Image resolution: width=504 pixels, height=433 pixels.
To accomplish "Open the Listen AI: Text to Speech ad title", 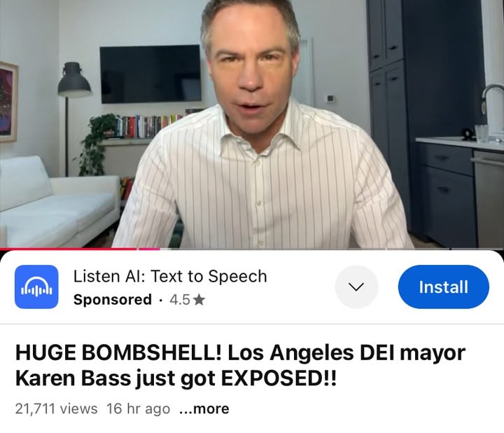I will pos(170,276).
